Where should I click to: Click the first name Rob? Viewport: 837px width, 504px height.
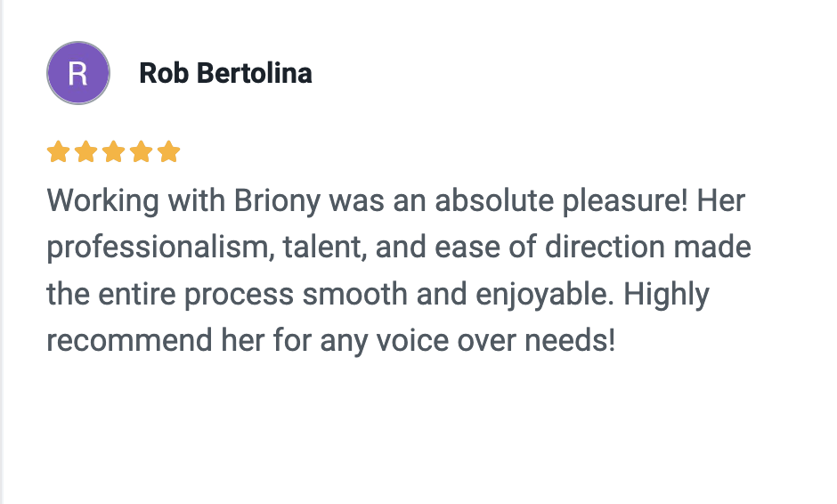(x=164, y=73)
